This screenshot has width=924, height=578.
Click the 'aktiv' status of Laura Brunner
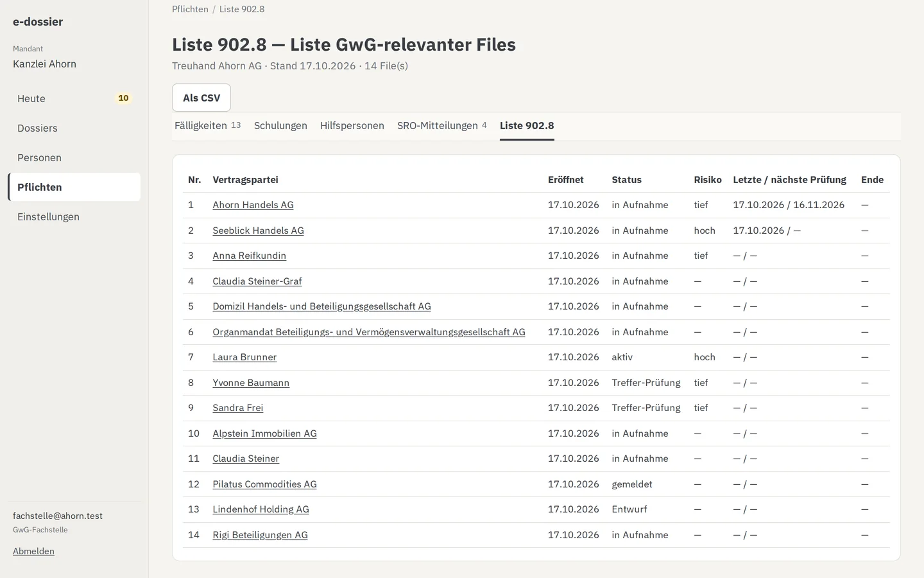[622, 357]
